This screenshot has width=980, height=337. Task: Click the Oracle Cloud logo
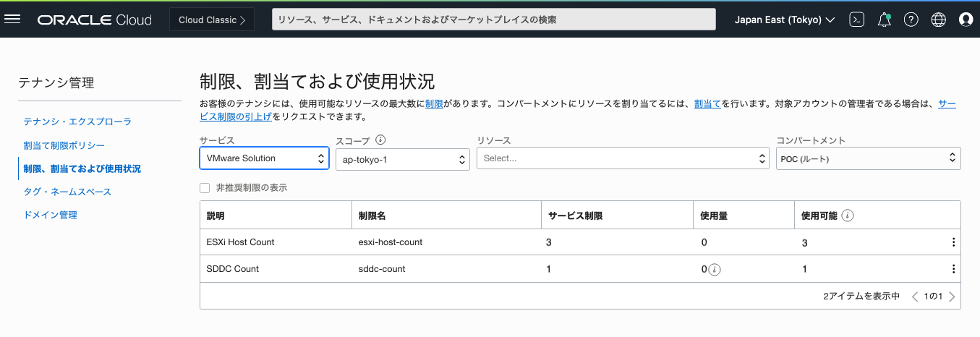pyautogui.click(x=95, y=20)
